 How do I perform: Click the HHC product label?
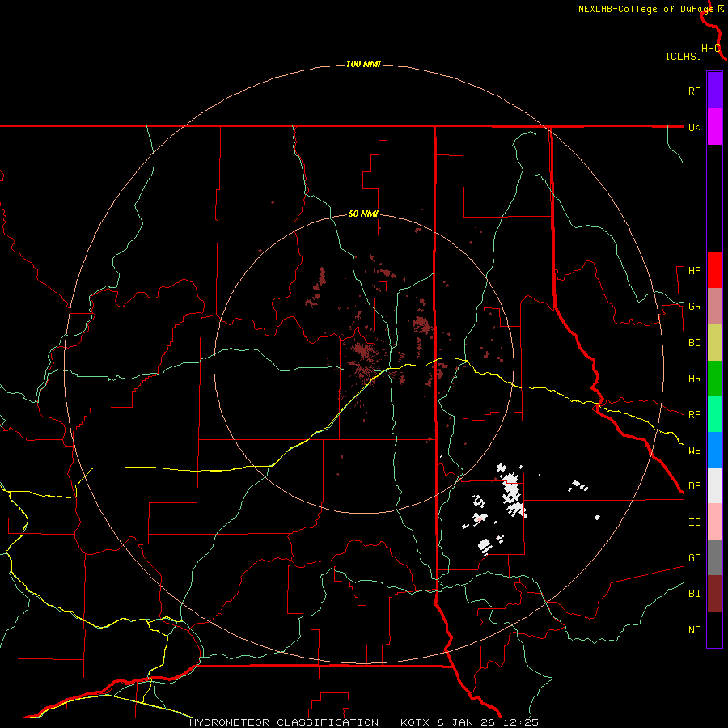tap(711, 49)
